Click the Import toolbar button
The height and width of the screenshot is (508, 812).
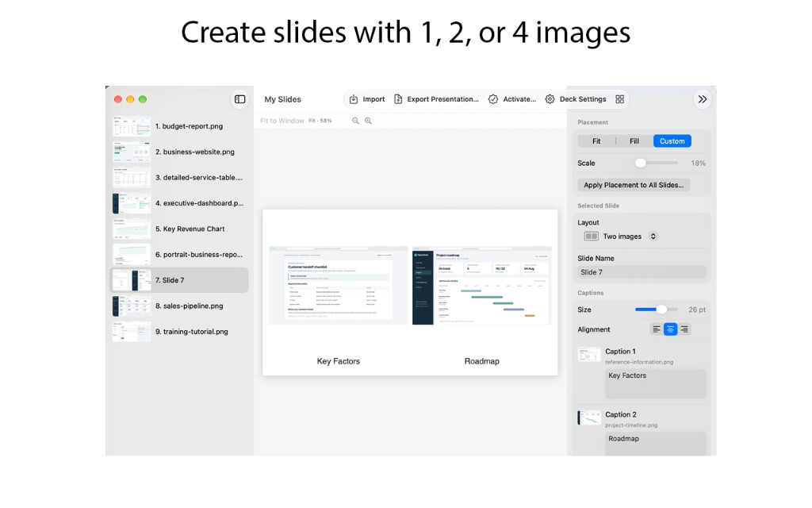367,99
